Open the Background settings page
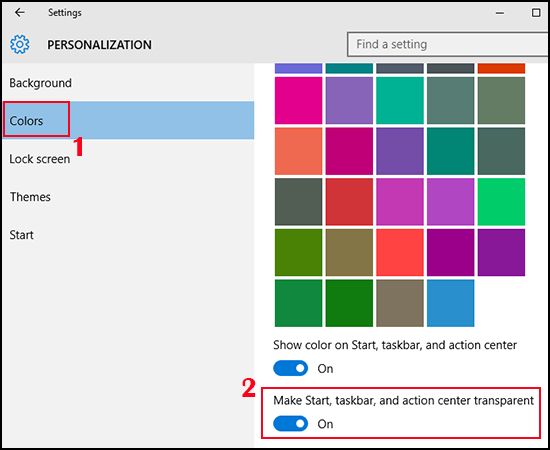Screen dimensions: 550x450 (40, 83)
